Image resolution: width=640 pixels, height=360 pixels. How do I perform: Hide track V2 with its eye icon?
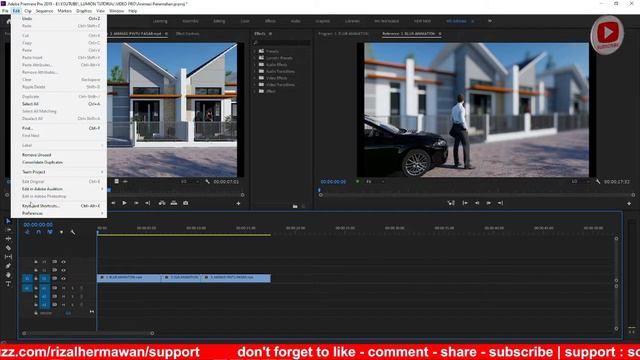[63, 270]
